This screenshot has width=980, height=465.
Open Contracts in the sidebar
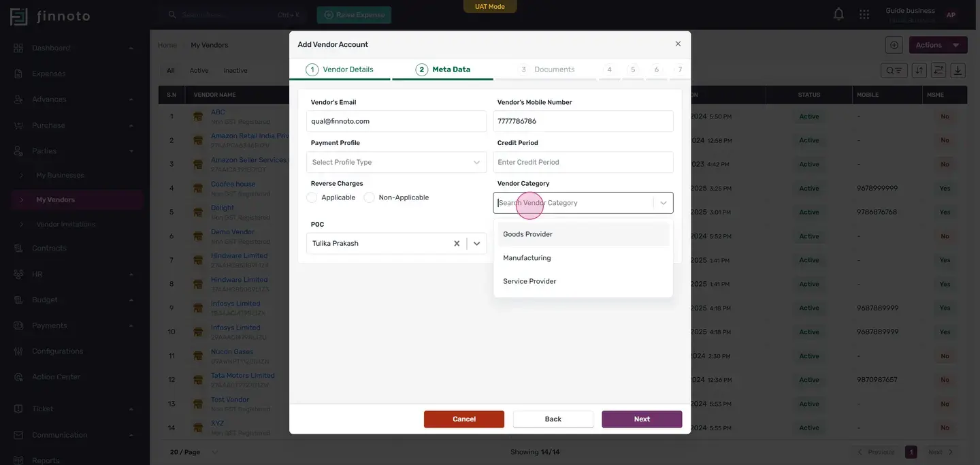(49, 248)
